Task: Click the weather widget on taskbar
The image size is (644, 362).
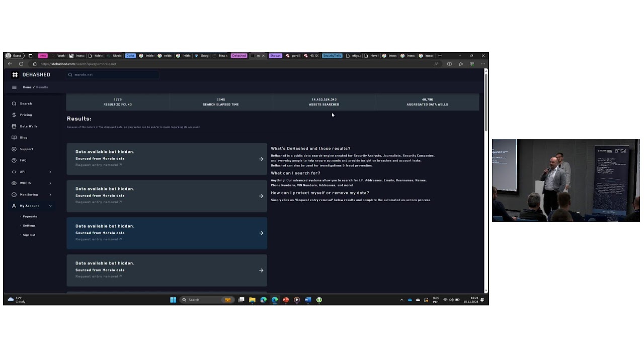Action: pos(17,300)
